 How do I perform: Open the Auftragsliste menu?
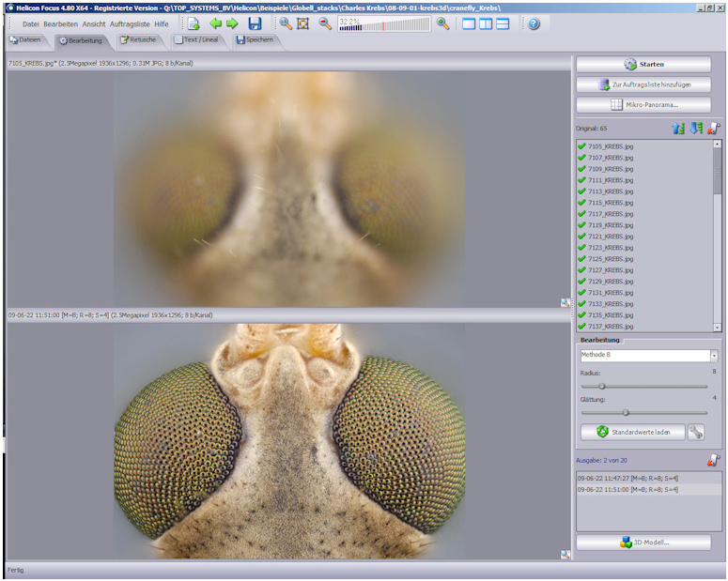tap(130, 24)
